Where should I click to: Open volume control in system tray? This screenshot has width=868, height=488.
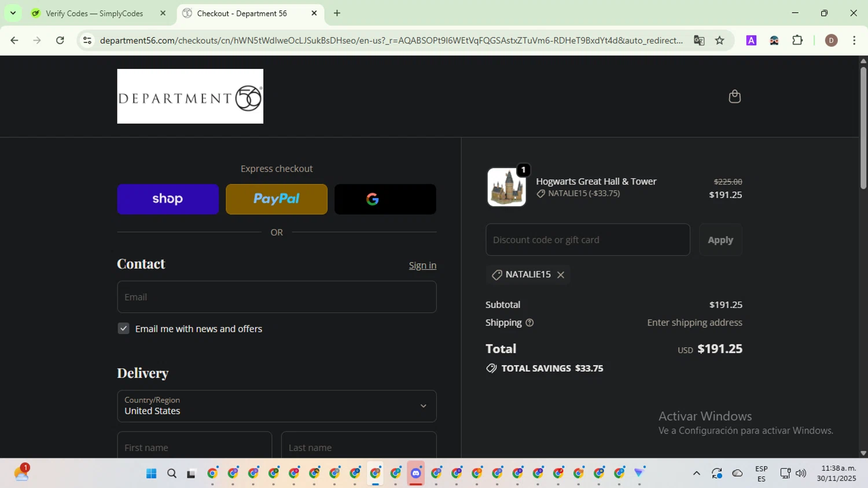(x=801, y=474)
